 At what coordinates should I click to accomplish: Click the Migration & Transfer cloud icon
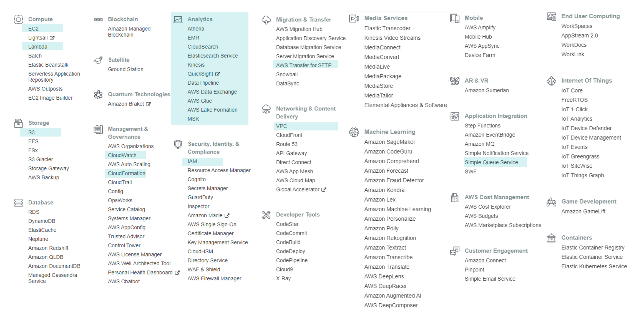[x=266, y=20]
